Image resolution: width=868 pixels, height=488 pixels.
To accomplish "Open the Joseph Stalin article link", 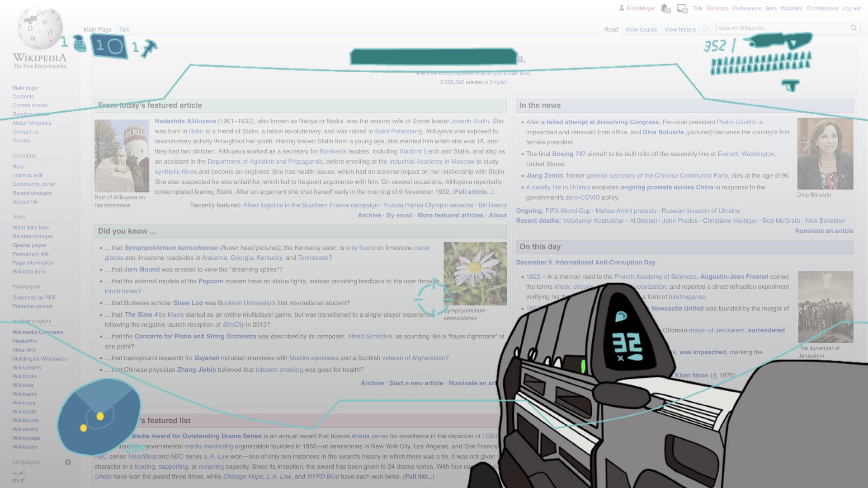I will [470, 121].
